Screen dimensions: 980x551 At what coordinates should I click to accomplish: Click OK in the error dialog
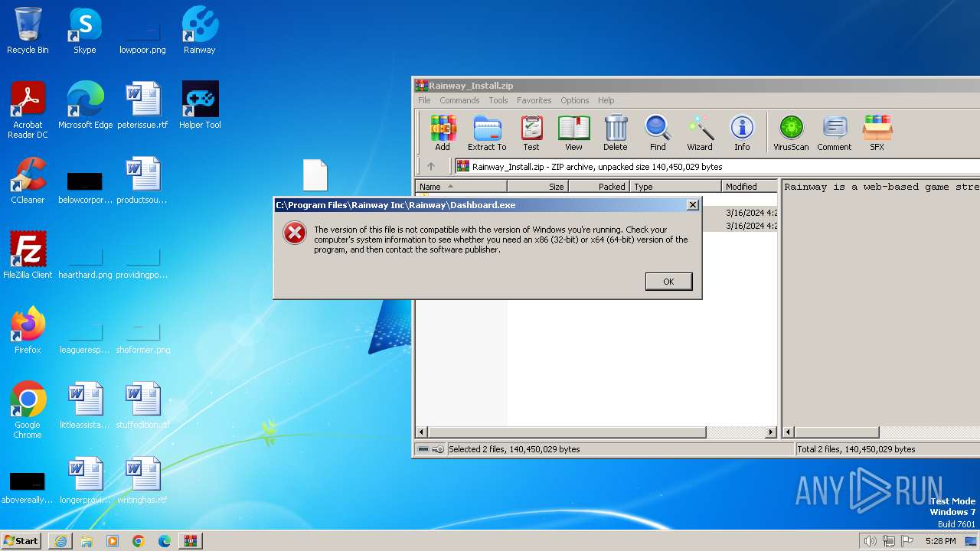[x=668, y=282]
